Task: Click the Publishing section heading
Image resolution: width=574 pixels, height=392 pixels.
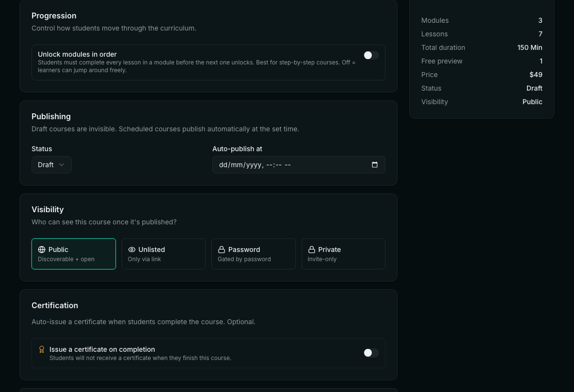Action: tap(51, 116)
